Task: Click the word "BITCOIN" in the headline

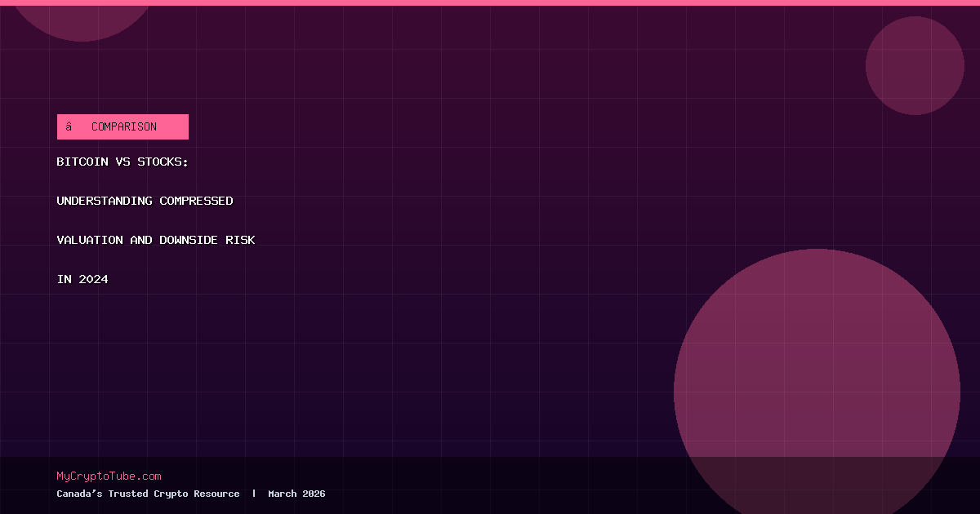Action: pos(82,162)
